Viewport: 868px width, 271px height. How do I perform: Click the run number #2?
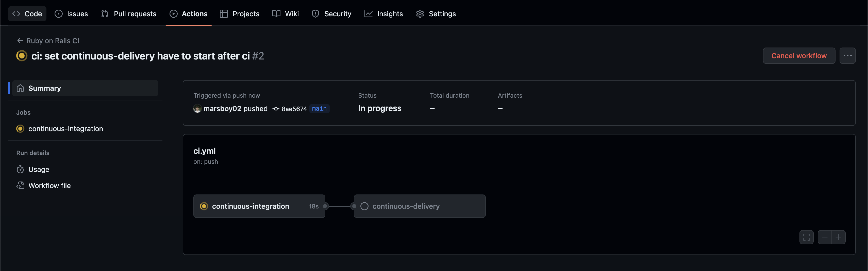pos(258,56)
